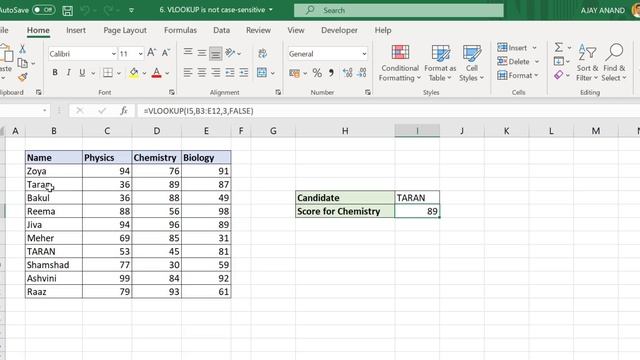Click the Insert Function fx icon
Image resolution: width=640 pixels, height=360 pixels.
124,111
